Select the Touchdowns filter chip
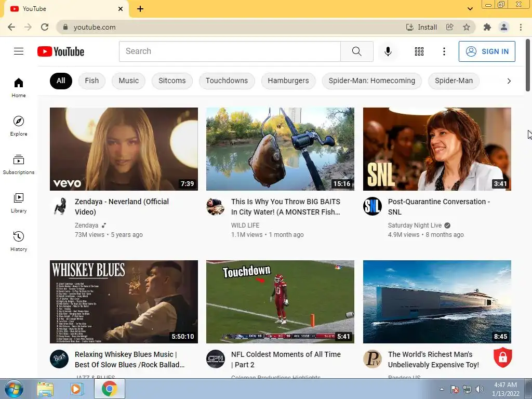Viewport: 532px width, 399px height. (227, 81)
